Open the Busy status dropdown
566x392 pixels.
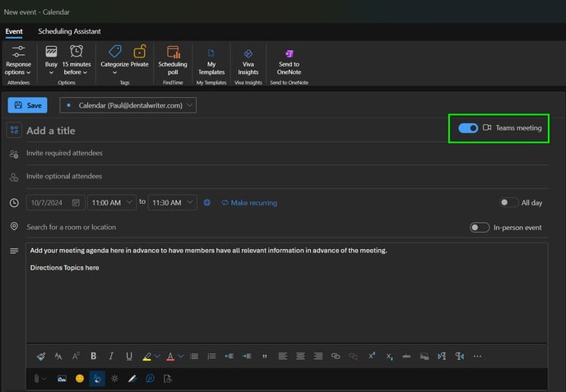point(51,60)
